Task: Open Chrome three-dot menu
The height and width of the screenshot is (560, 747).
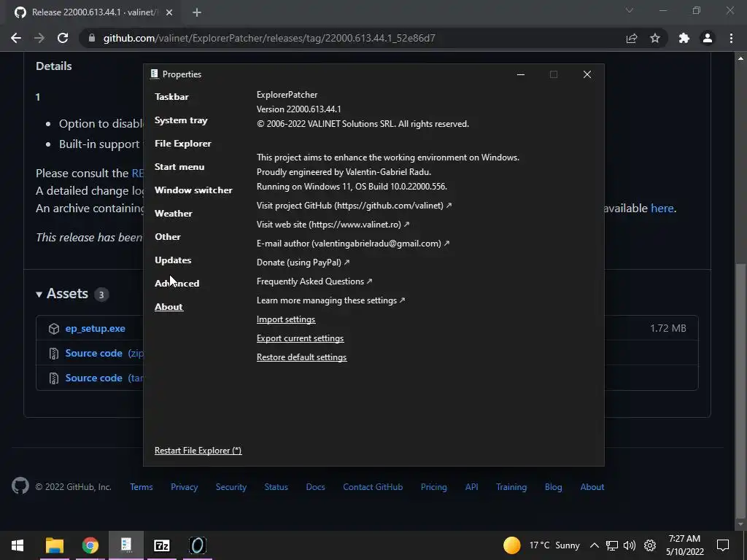Action: (731, 38)
